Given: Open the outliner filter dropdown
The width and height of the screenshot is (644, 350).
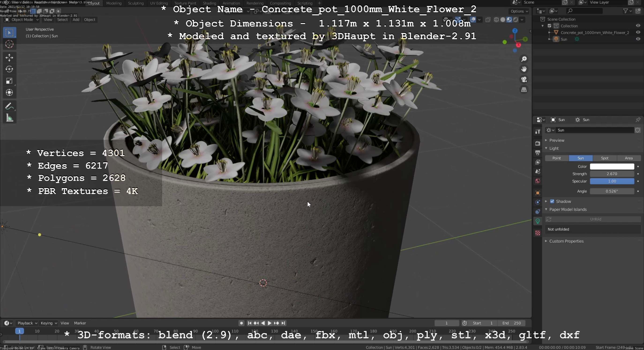Looking at the screenshot, I should (x=628, y=11).
